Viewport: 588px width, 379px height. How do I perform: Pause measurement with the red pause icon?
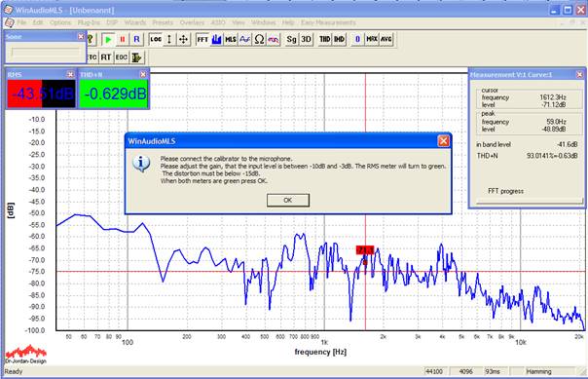tap(123, 39)
